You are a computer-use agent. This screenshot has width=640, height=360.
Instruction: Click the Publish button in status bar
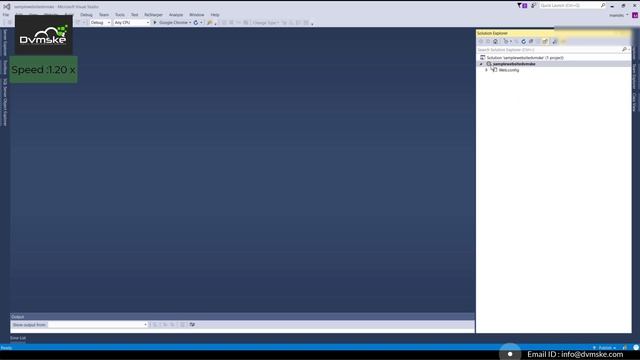(604, 348)
